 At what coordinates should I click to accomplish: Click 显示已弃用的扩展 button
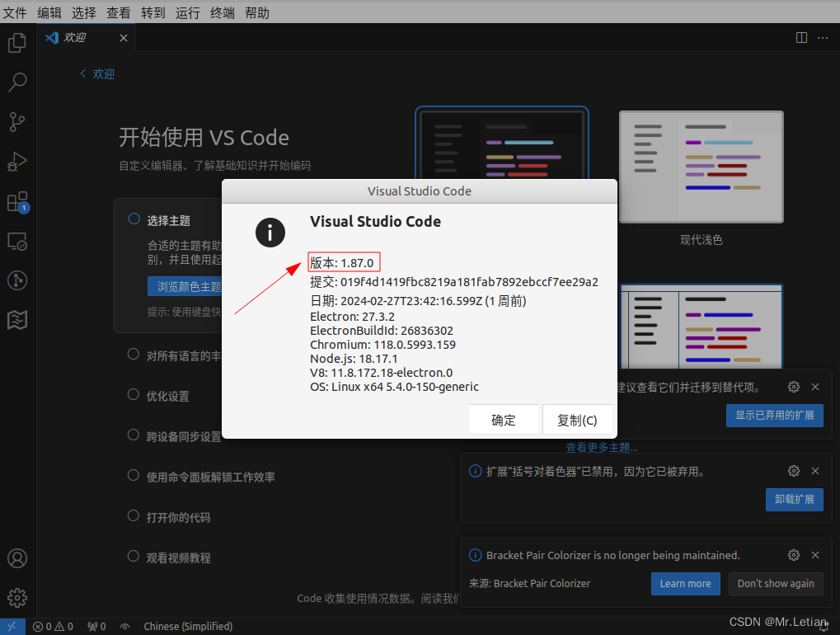point(775,416)
